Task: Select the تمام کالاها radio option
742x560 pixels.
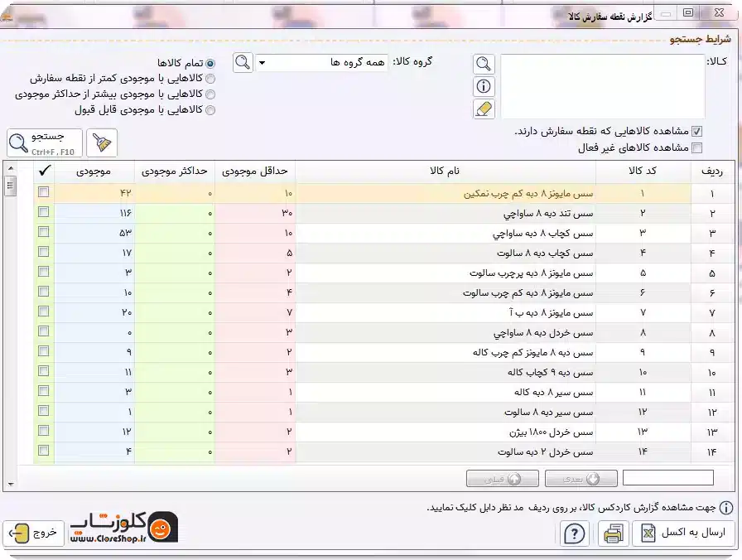Action: tap(210, 63)
